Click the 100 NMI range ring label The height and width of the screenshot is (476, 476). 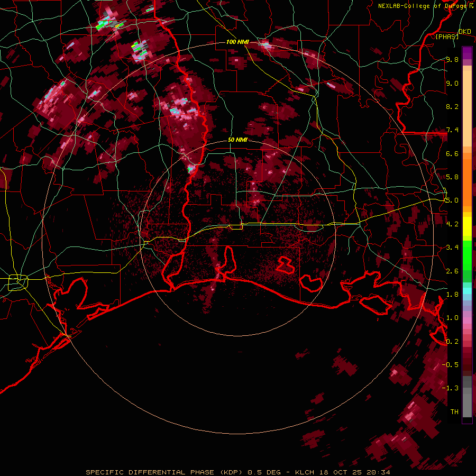(237, 42)
